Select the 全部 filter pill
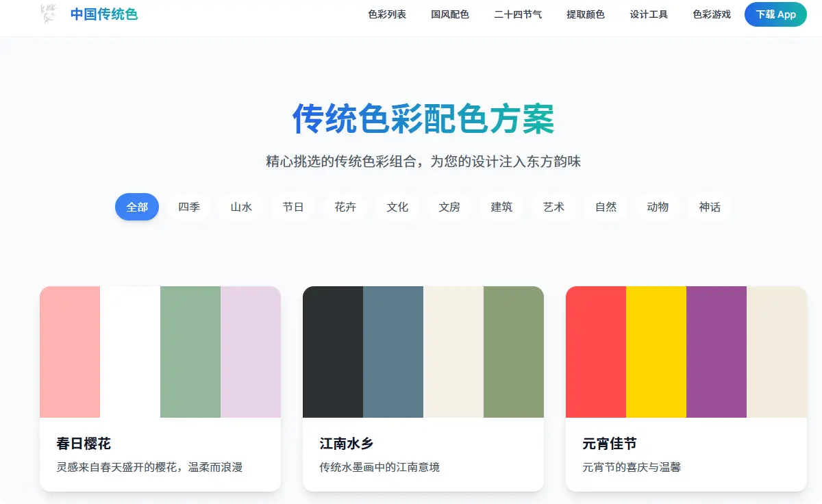This screenshot has height=504, width=822. tap(136, 207)
